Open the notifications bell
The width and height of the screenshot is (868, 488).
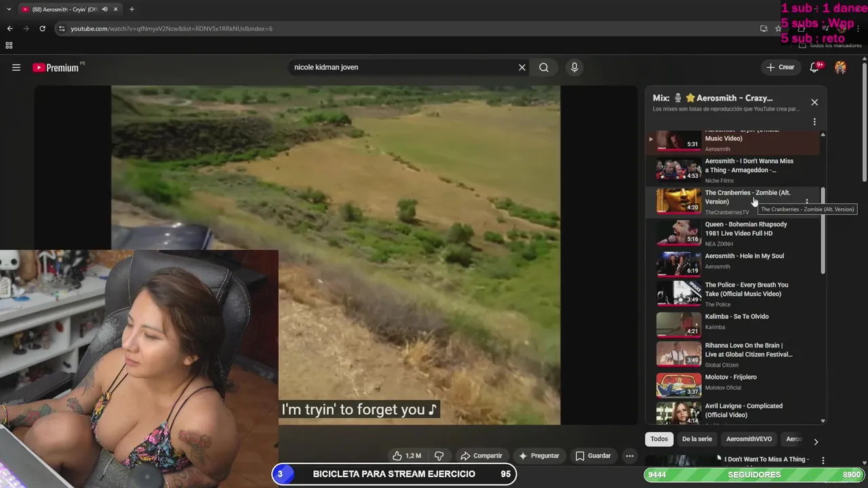(815, 67)
